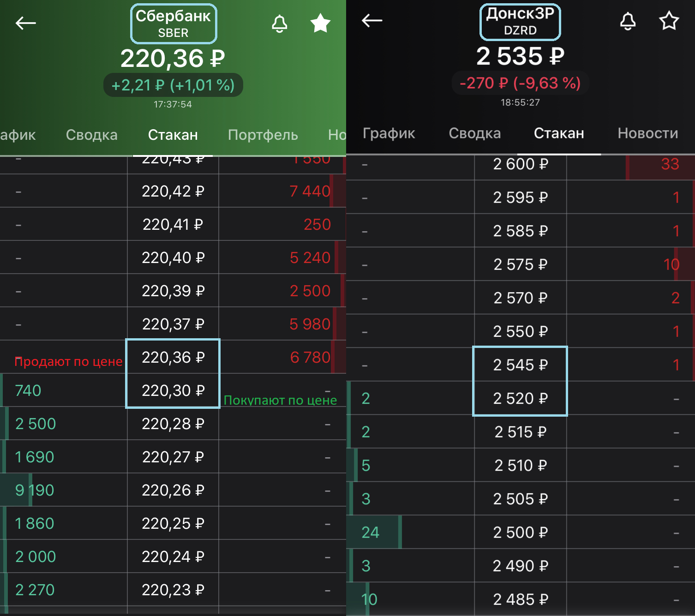695x616 pixels.
Task: Add DZRD to favorites with star
Action: coord(669,21)
